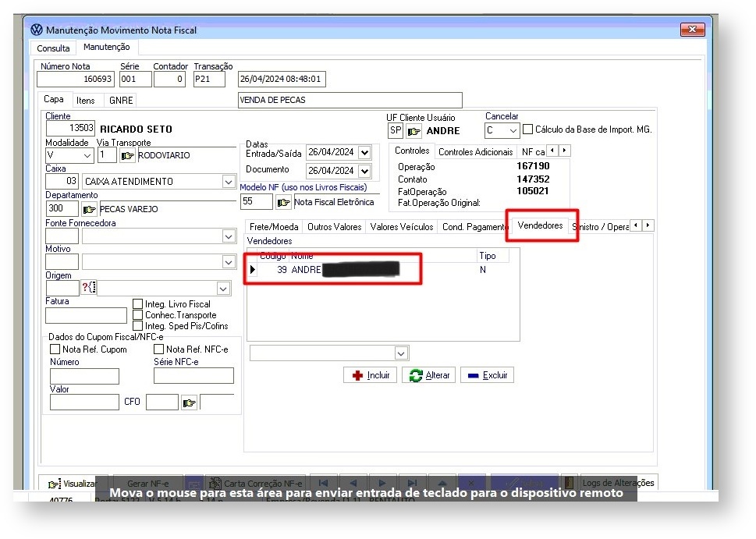Viewport: 756px width, 539px height.
Task: Expand vendedor selection combo box
Action: (401, 353)
